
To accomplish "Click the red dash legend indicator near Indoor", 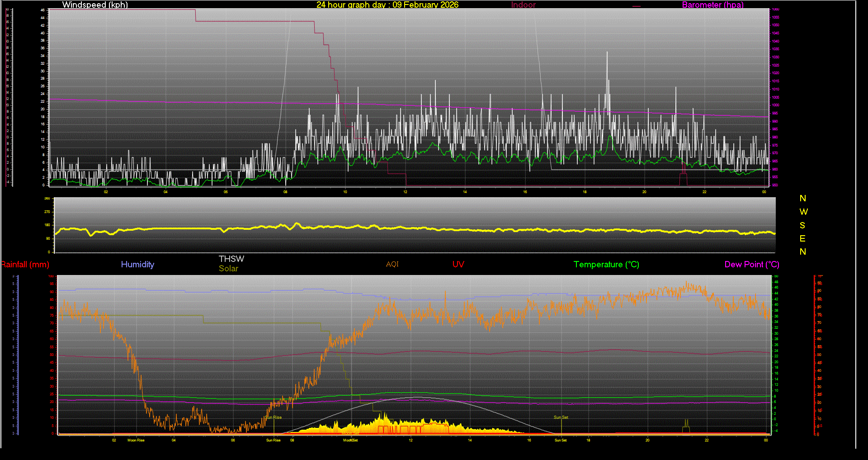I will pyautogui.click(x=637, y=6).
